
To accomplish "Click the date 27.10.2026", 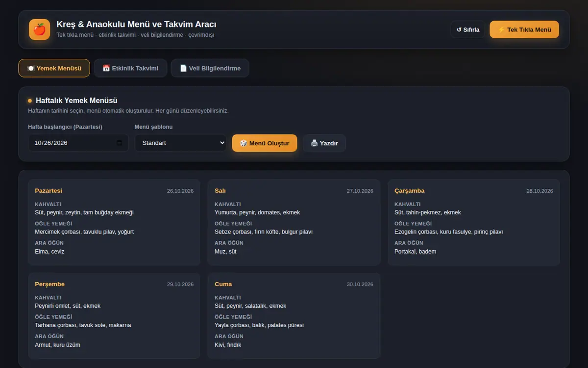I will pos(360,191).
